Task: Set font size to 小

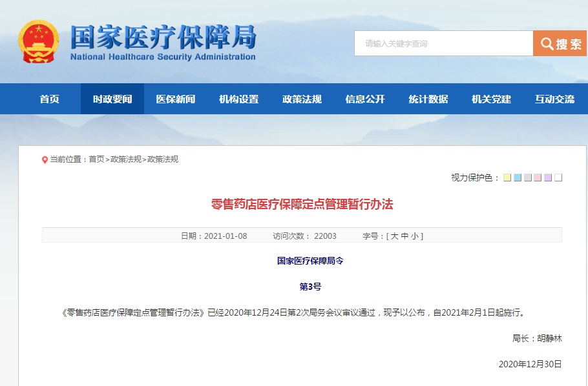Action: tap(415, 236)
